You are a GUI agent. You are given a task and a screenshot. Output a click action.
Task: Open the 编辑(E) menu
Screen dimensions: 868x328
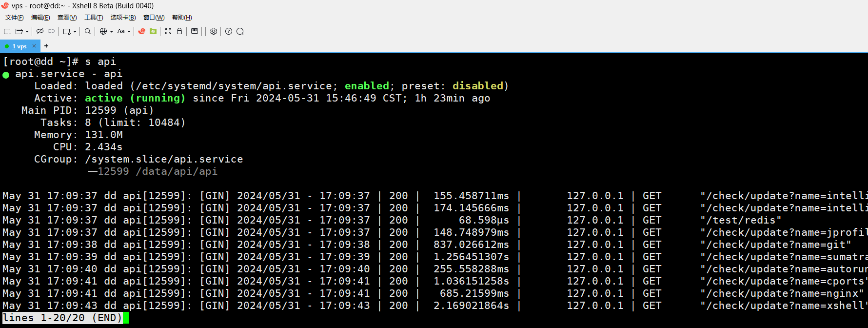coord(40,18)
